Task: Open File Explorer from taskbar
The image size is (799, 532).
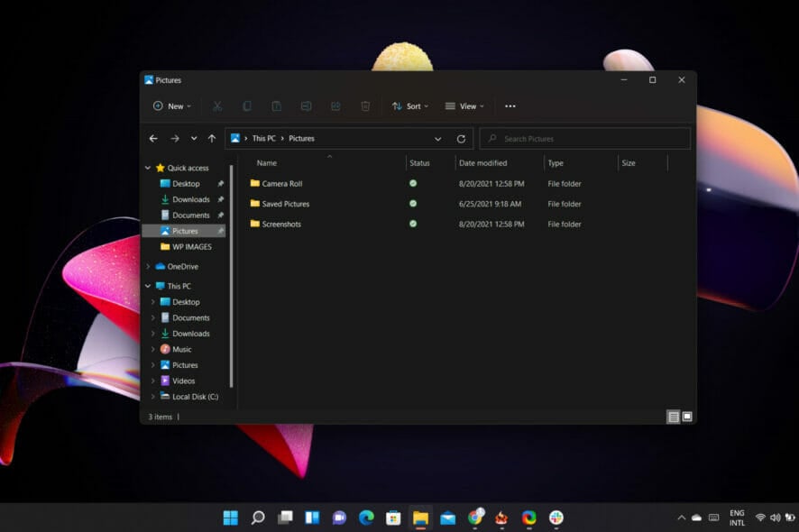Action: [x=421, y=518]
